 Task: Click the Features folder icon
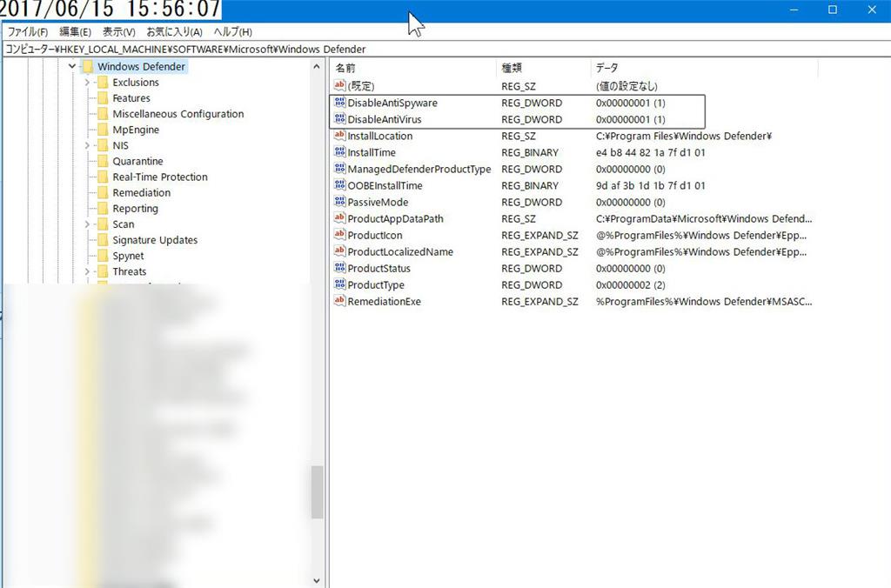(x=103, y=98)
